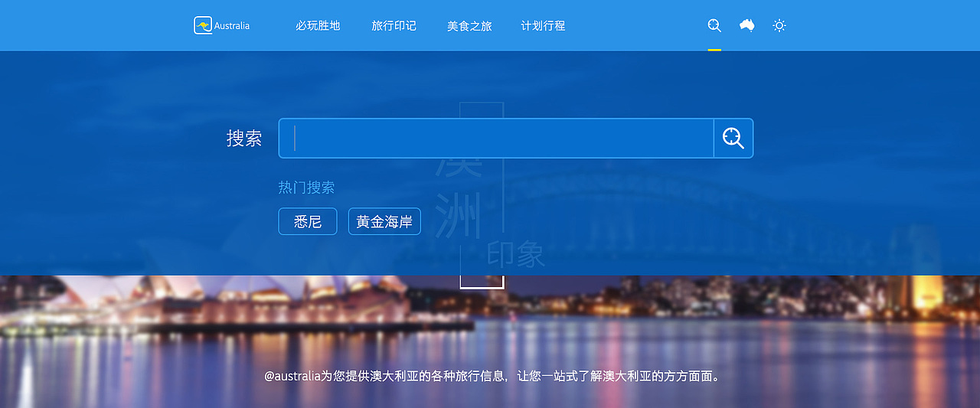Image resolution: width=980 pixels, height=408 pixels.
Task: Open the search icon in header
Action: (x=714, y=25)
